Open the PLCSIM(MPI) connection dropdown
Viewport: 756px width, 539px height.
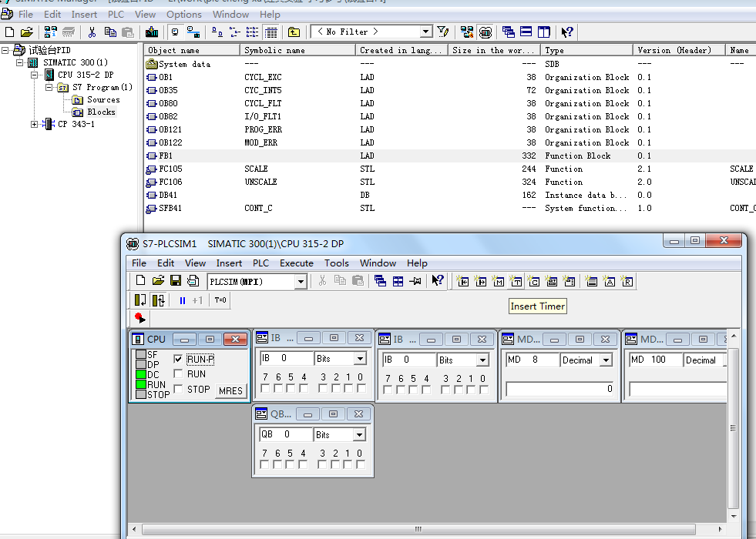click(x=301, y=281)
